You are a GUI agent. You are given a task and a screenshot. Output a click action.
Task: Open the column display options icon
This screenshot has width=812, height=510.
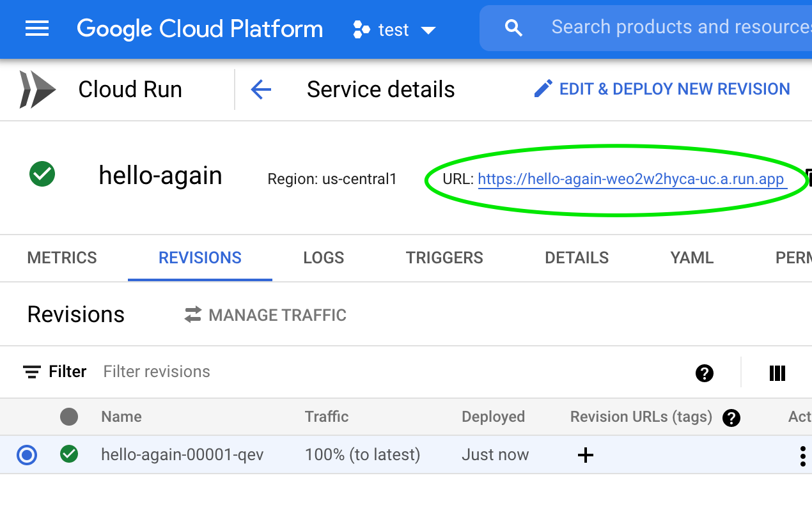(x=777, y=373)
